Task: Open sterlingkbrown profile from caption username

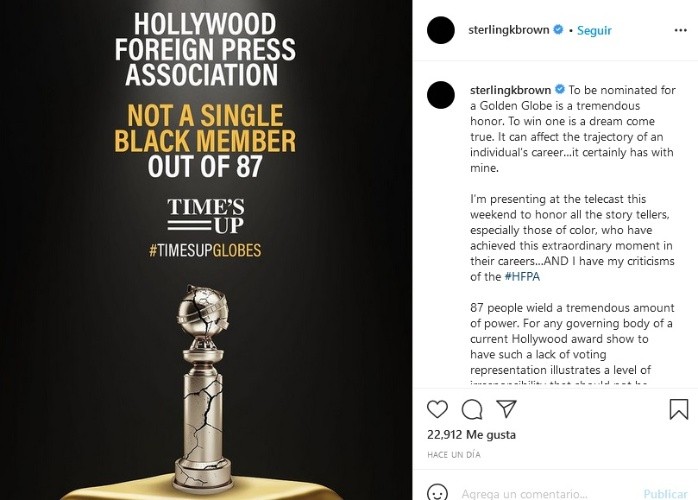Action: 508,90
